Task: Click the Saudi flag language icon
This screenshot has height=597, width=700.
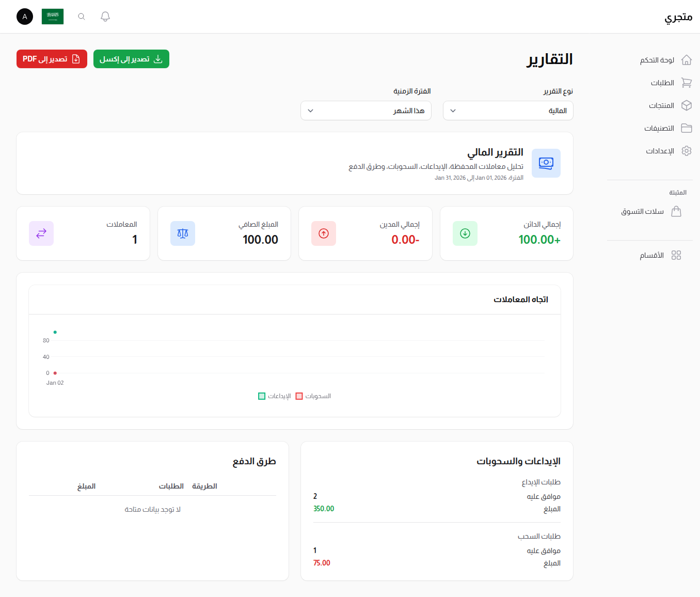Action: (53, 17)
